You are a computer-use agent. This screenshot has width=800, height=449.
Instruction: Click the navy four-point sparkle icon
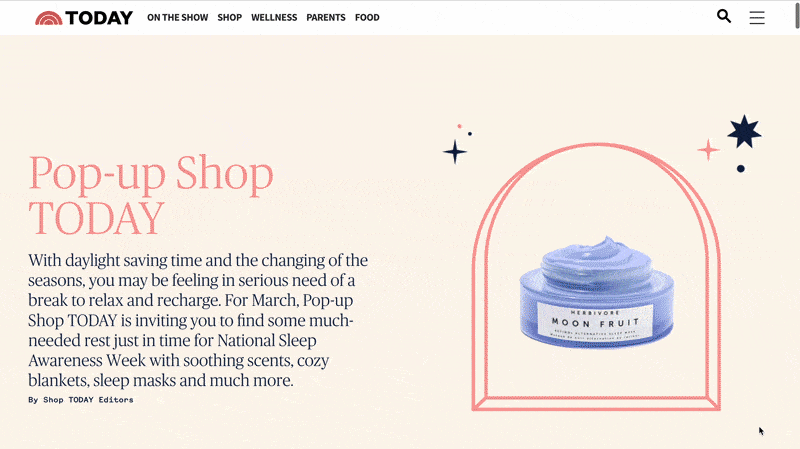click(455, 152)
